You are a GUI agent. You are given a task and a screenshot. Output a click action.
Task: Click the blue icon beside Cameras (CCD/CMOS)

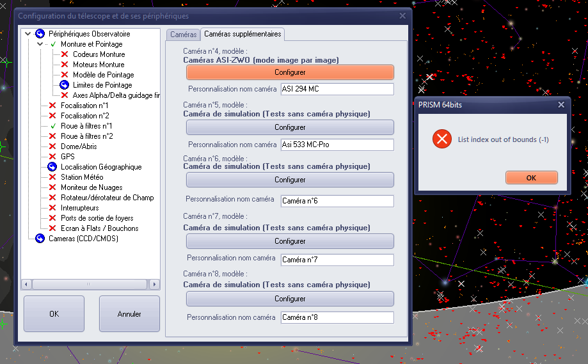pos(40,239)
